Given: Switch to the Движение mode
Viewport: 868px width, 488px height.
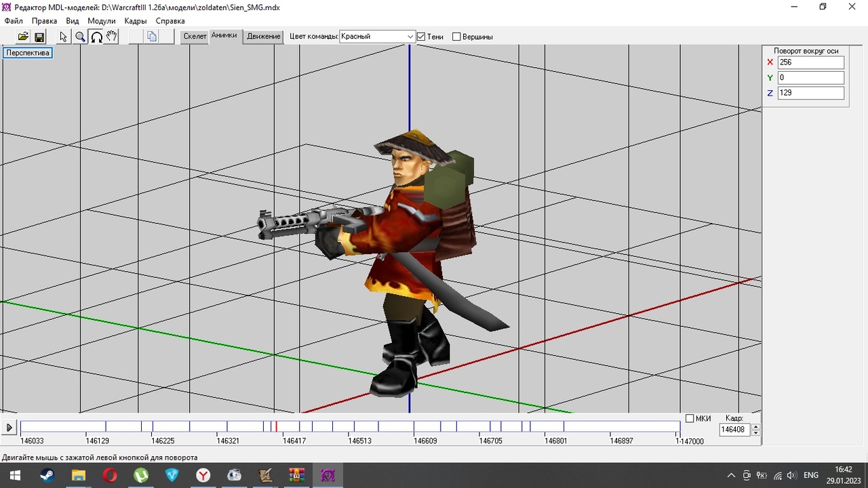Looking at the screenshot, I should [x=264, y=37].
